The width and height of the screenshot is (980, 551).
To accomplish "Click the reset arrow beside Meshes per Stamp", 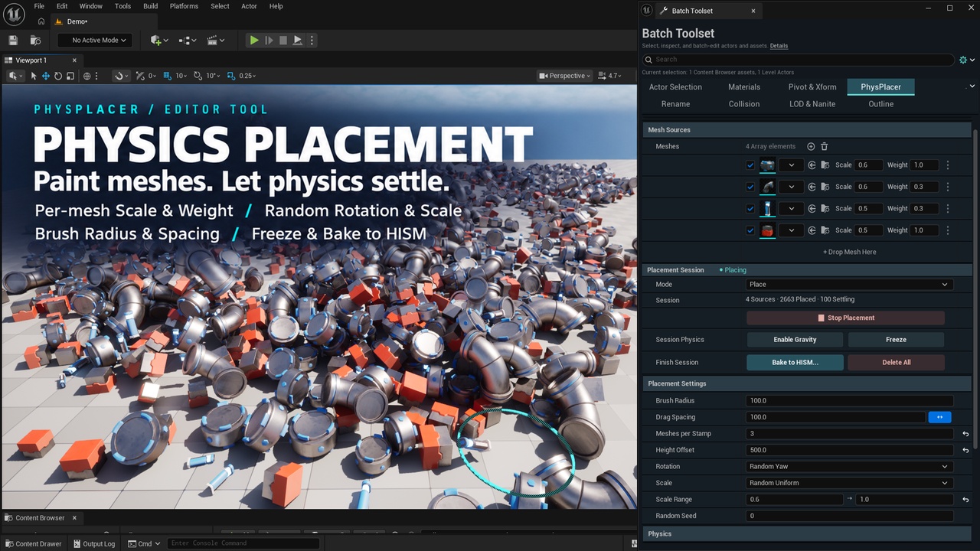I will tap(965, 434).
